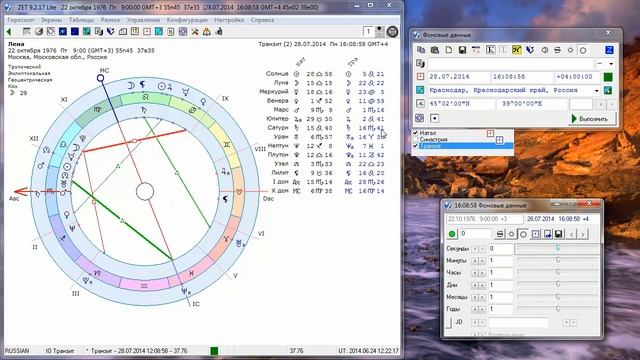Open the Краснодар place dropdown
Screen dimensions: 640x360
597,90
